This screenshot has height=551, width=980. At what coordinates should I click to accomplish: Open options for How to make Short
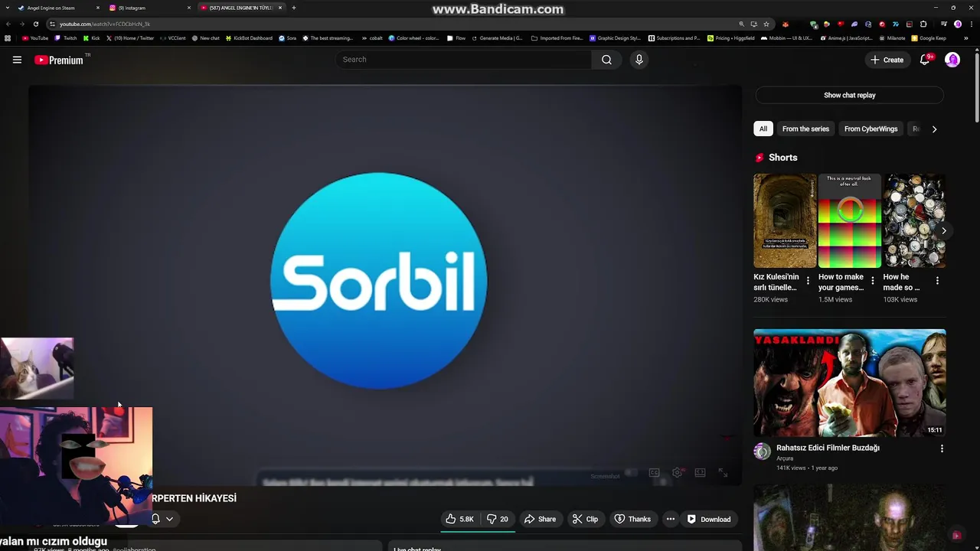click(x=872, y=281)
